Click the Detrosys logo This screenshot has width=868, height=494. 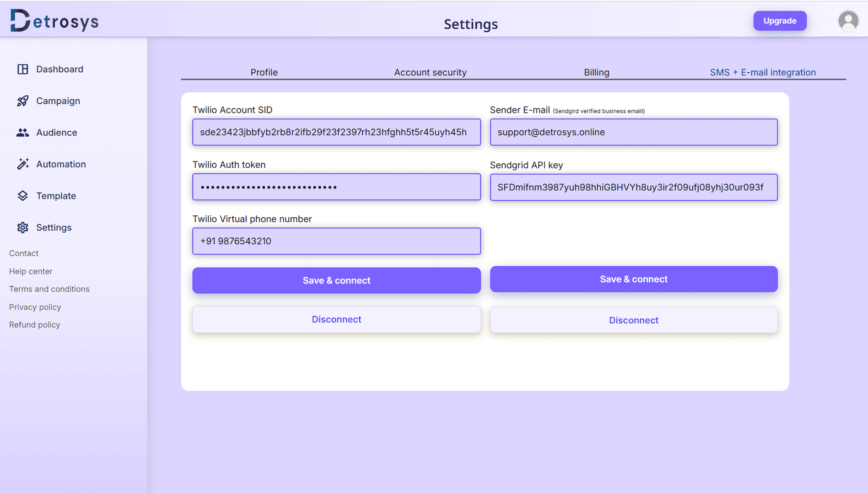(x=54, y=21)
